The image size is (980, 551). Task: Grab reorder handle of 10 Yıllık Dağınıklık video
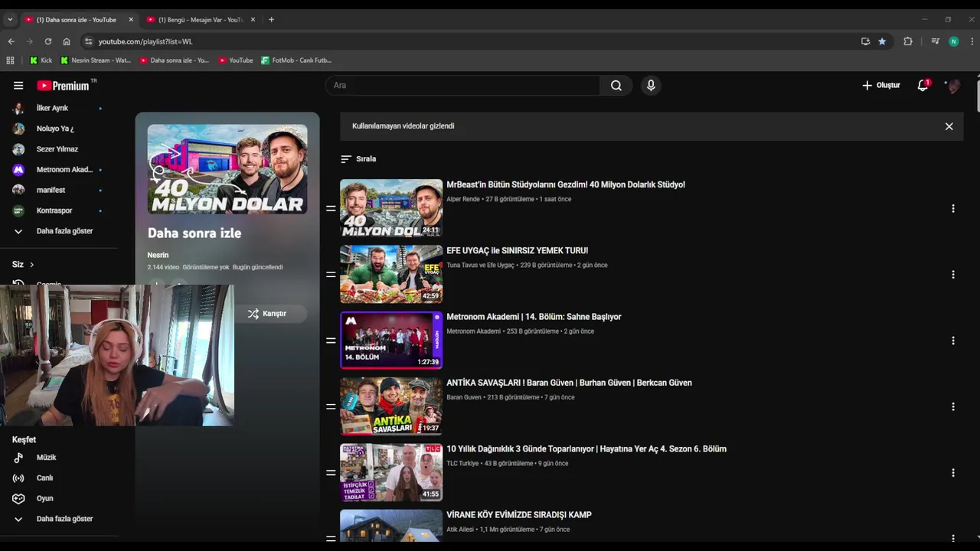point(331,473)
